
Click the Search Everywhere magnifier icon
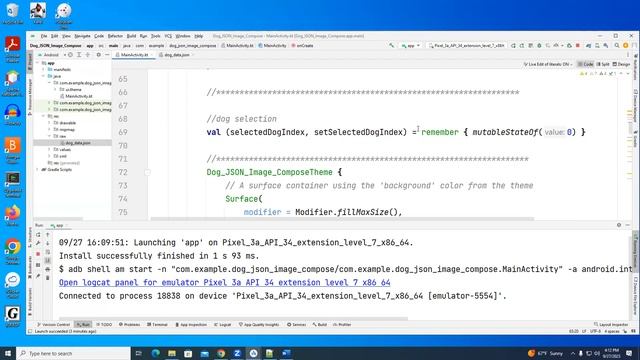pyautogui.click(x=617, y=46)
